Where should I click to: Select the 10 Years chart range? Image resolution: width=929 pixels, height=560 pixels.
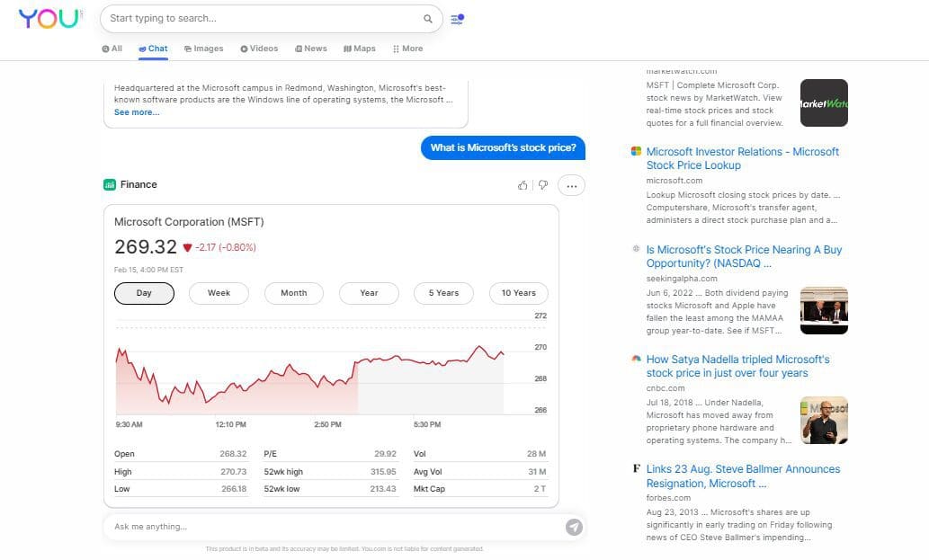518,293
